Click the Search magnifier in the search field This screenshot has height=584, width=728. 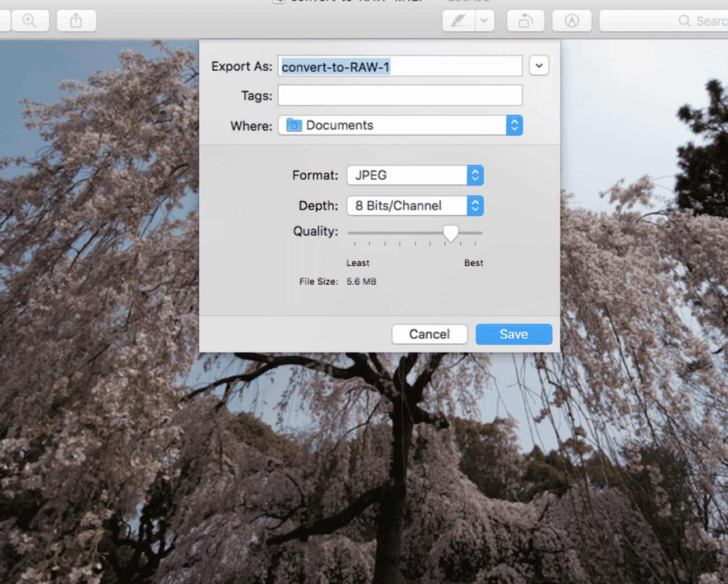pos(684,21)
